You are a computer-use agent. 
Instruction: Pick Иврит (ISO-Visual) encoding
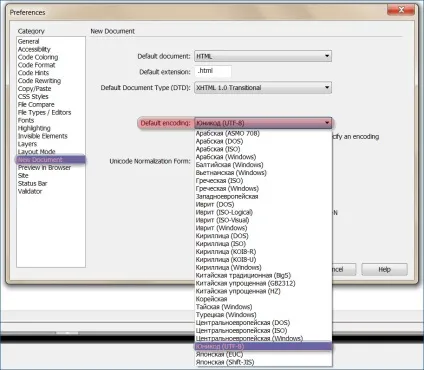point(263,220)
